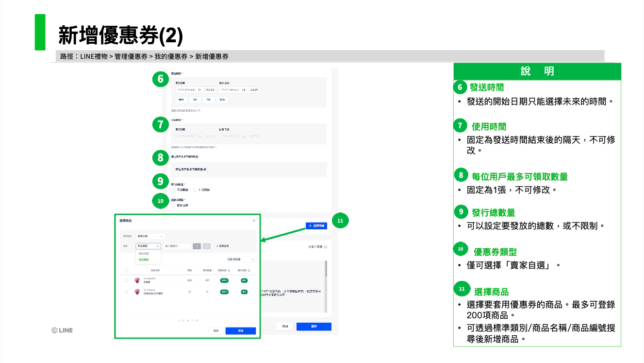Click the 3天 quick duration button

coord(195,100)
